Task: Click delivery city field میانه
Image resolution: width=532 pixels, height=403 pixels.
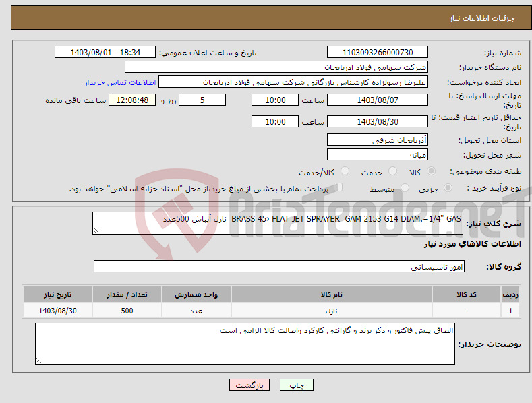Action: pyautogui.click(x=378, y=155)
